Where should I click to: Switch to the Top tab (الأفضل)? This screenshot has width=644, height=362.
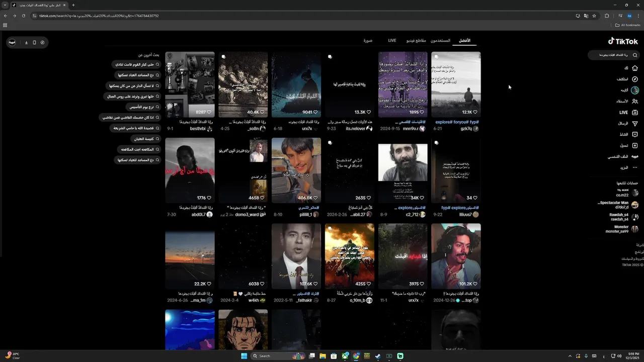465,40
